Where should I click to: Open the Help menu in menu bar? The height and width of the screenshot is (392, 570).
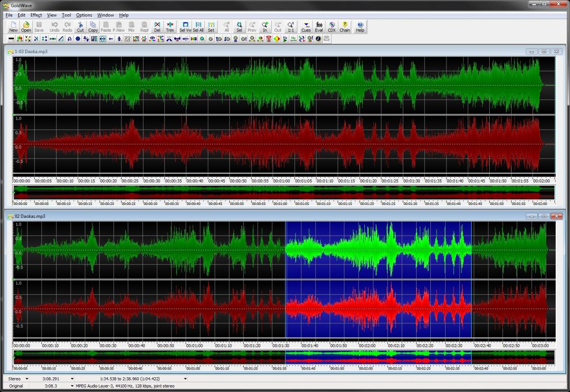pos(124,15)
